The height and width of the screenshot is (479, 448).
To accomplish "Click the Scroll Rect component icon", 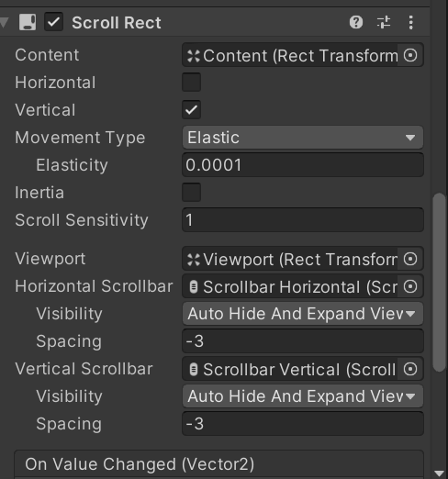I will tap(28, 22).
